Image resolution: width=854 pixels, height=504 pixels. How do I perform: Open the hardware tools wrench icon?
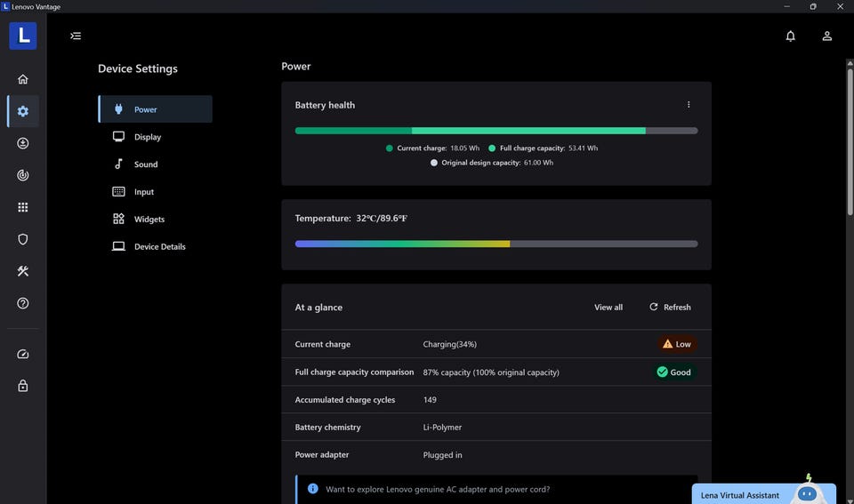pos(23,271)
